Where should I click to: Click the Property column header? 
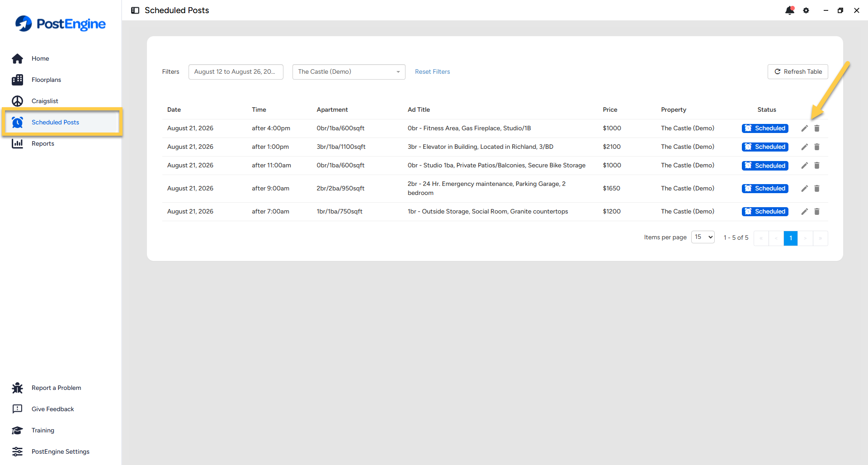[674, 109]
